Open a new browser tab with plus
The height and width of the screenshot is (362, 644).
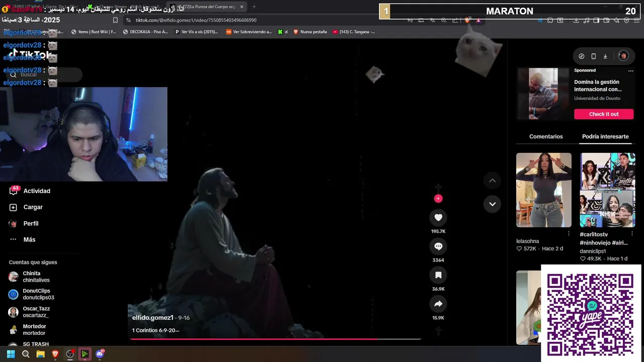coord(254,7)
